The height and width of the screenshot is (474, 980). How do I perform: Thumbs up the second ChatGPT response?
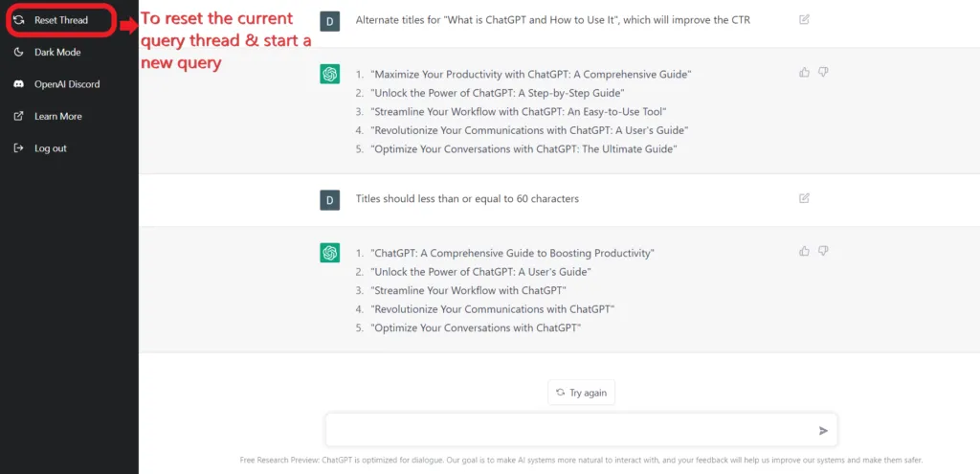(804, 251)
